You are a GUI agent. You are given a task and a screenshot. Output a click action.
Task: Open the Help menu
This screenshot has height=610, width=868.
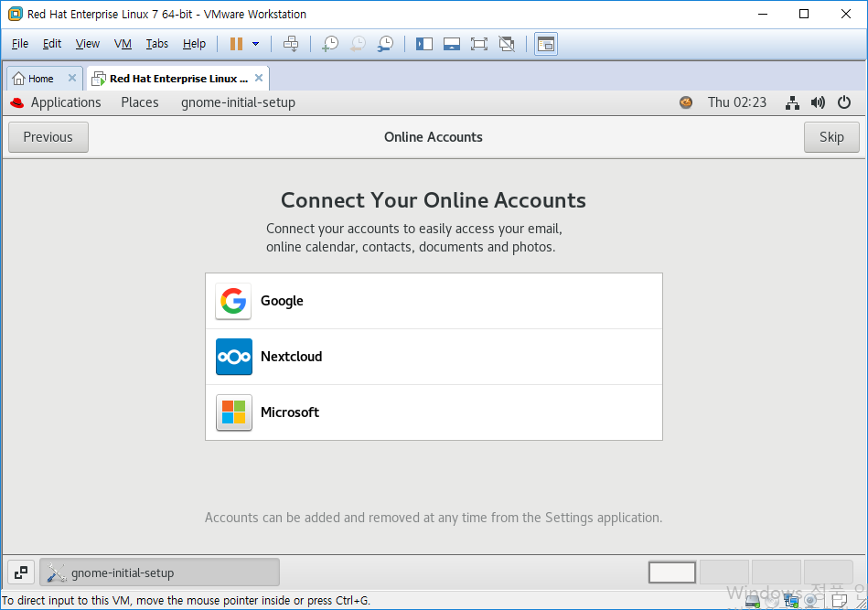click(x=194, y=44)
